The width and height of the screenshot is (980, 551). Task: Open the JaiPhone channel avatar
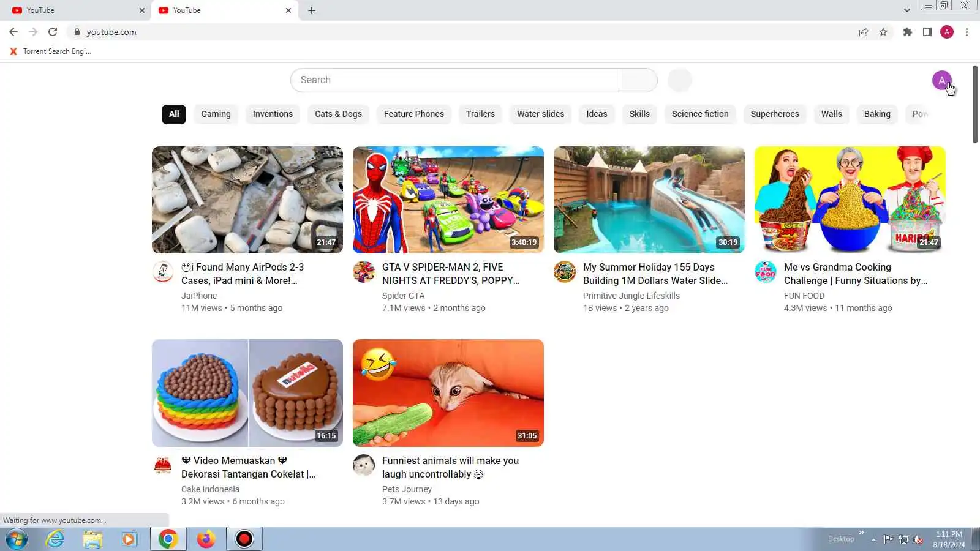click(163, 272)
